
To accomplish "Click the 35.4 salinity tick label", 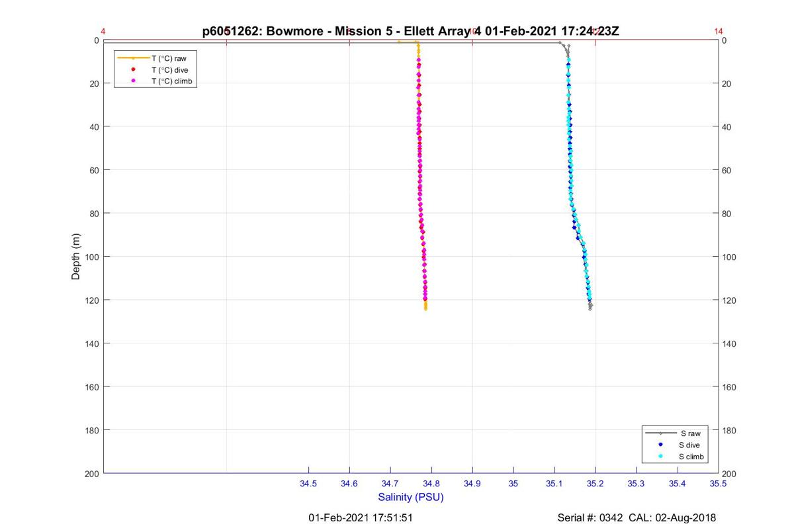I will 678,484.
